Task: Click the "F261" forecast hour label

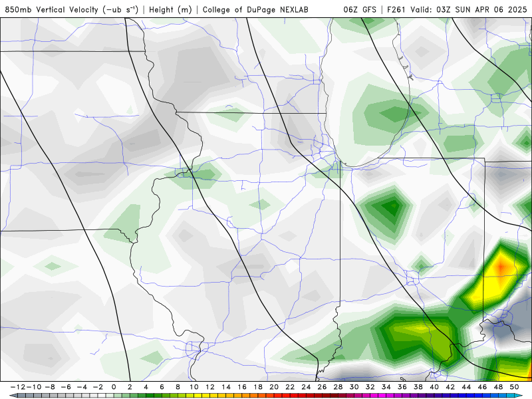Action: pyautogui.click(x=396, y=9)
